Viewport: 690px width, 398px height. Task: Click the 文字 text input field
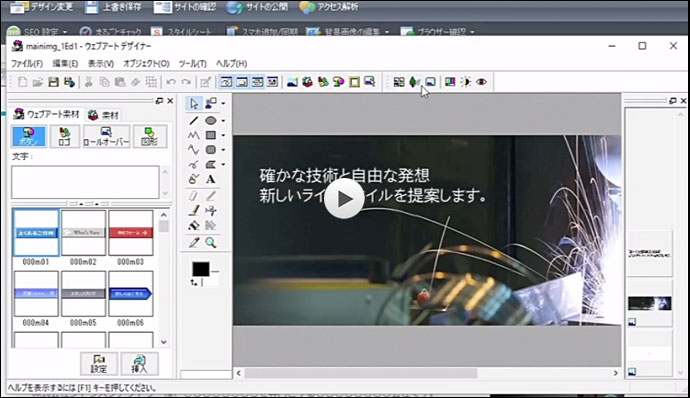[x=85, y=182]
